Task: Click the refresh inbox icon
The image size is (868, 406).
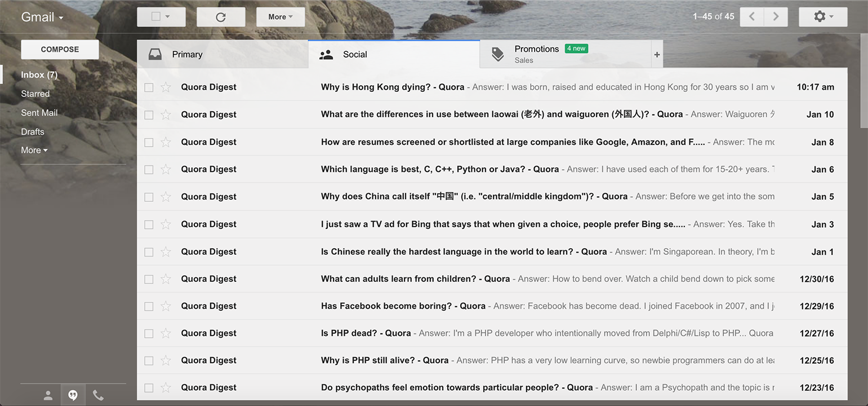Action: point(221,17)
